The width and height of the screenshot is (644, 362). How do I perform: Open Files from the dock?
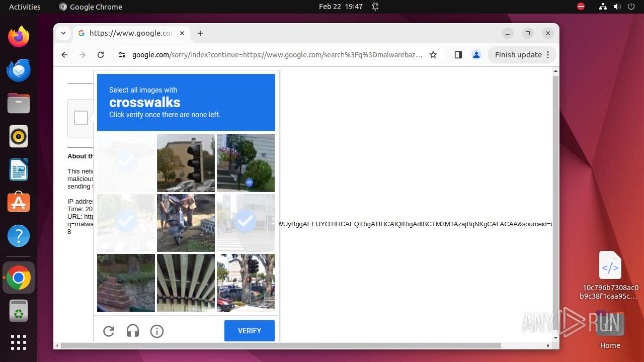pyautogui.click(x=19, y=103)
